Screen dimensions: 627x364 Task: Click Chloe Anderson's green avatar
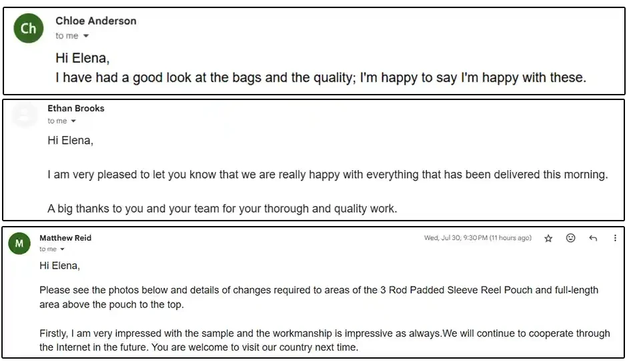tap(29, 29)
